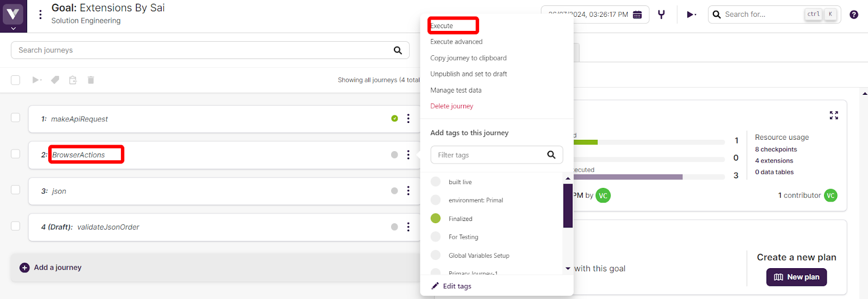Click the bulk delete trash icon

tap(91, 80)
